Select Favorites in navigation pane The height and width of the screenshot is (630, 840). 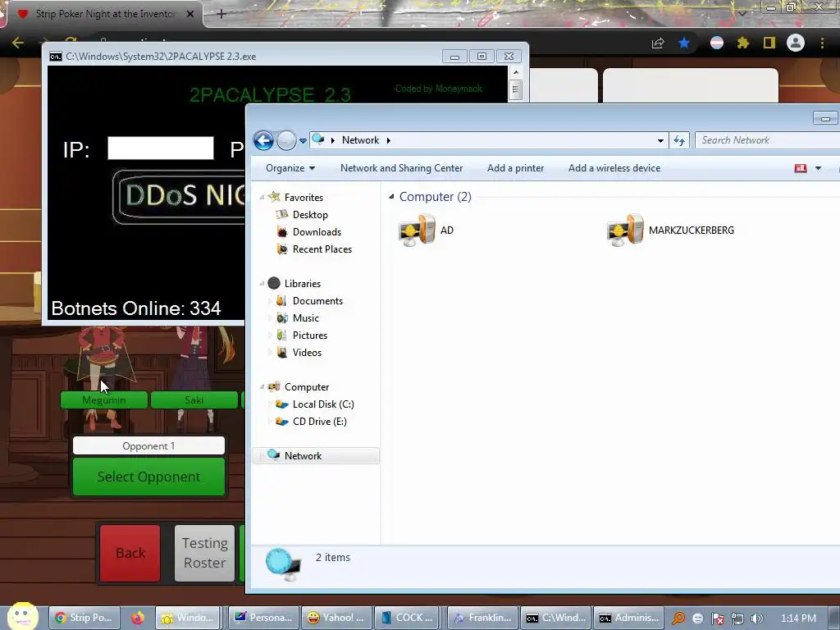304,197
